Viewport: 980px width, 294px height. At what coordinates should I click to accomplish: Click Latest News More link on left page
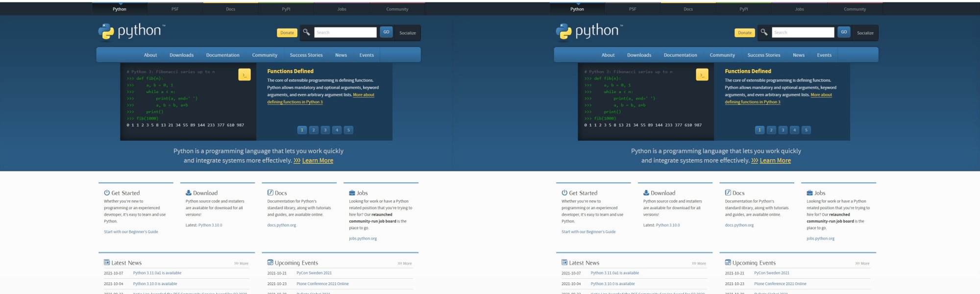242,264
